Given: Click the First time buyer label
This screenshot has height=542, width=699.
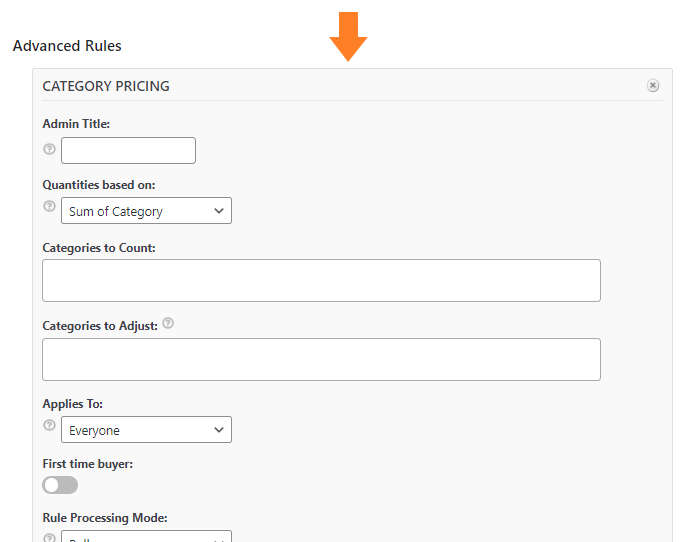Looking at the screenshot, I should tap(88, 464).
